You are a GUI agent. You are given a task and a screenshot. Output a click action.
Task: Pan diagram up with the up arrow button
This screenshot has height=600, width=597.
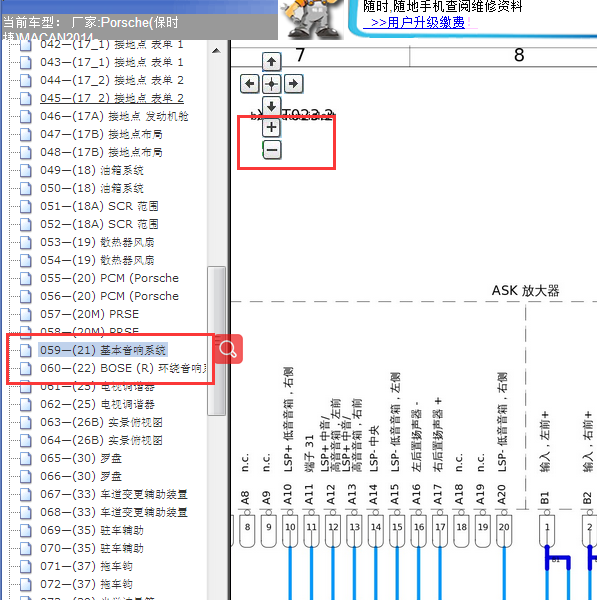pos(271,62)
